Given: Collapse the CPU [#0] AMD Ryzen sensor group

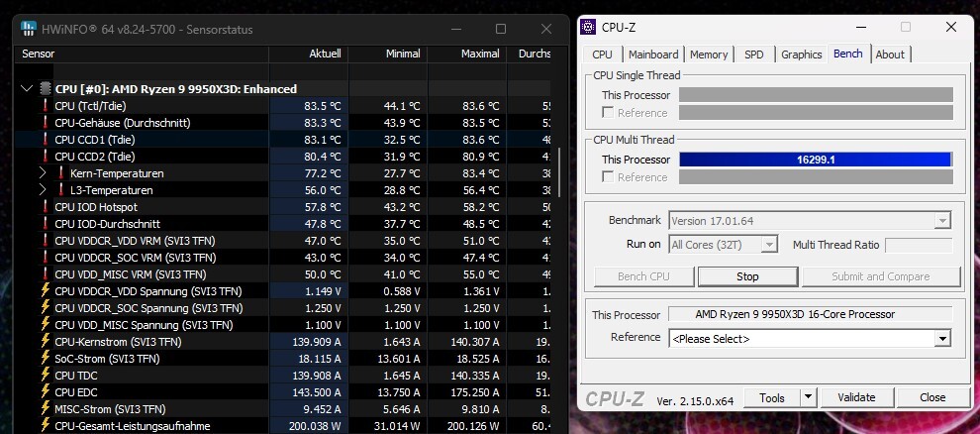Looking at the screenshot, I should (27, 89).
